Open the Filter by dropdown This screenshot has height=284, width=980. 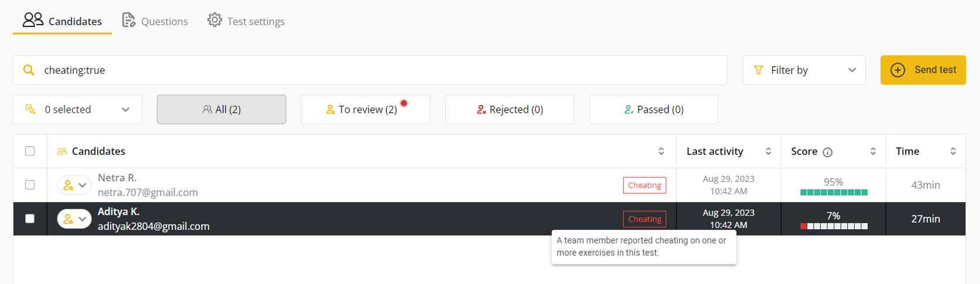click(803, 70)
